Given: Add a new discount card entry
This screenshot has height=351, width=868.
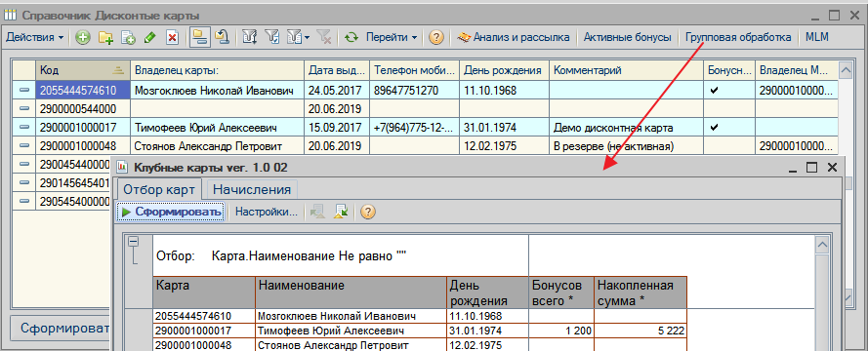Looking at the screenshot, I should pyautogui.click(x=83, y=38).
